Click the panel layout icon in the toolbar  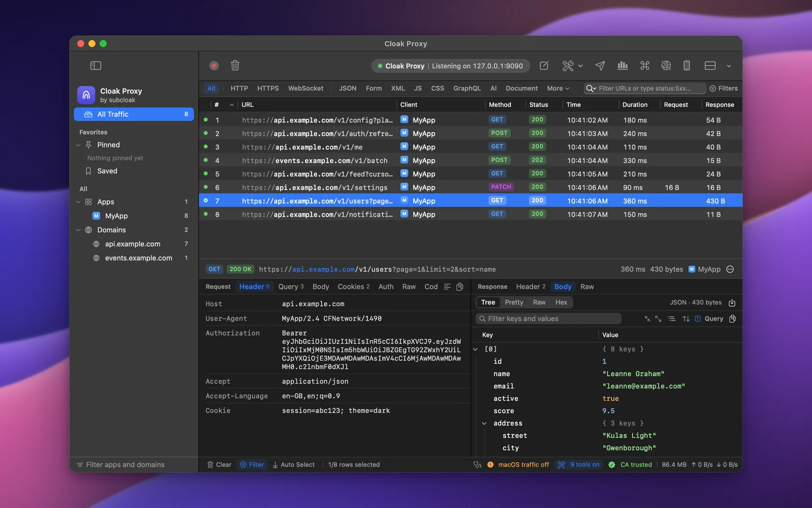click(710, 66)
